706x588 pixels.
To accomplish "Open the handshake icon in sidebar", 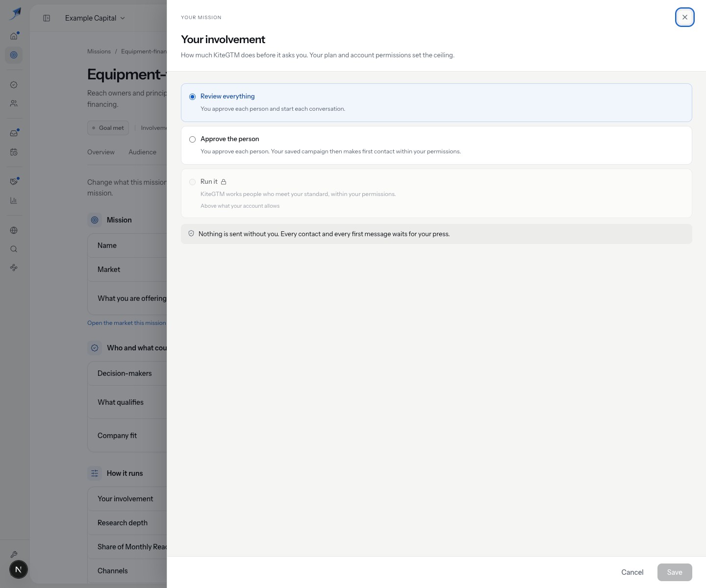I will tap(14, 182).
